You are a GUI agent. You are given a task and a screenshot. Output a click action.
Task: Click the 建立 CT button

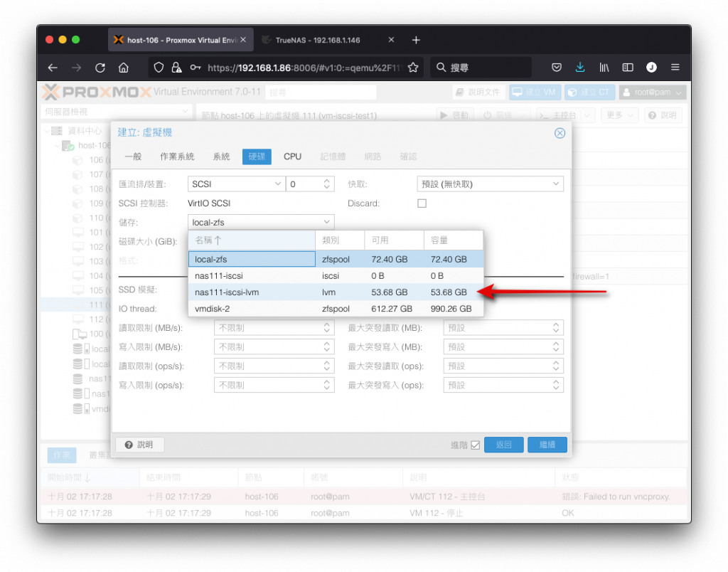(589, 92)
